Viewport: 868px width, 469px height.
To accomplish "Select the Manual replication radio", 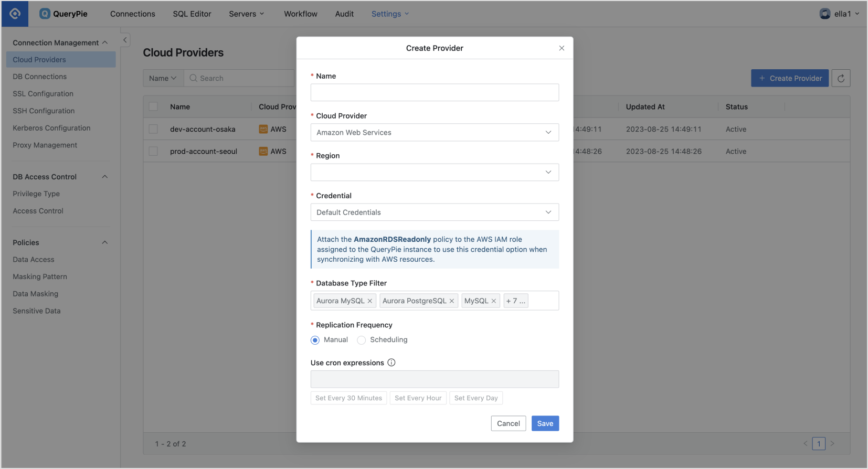I will (x=315, y=340).
